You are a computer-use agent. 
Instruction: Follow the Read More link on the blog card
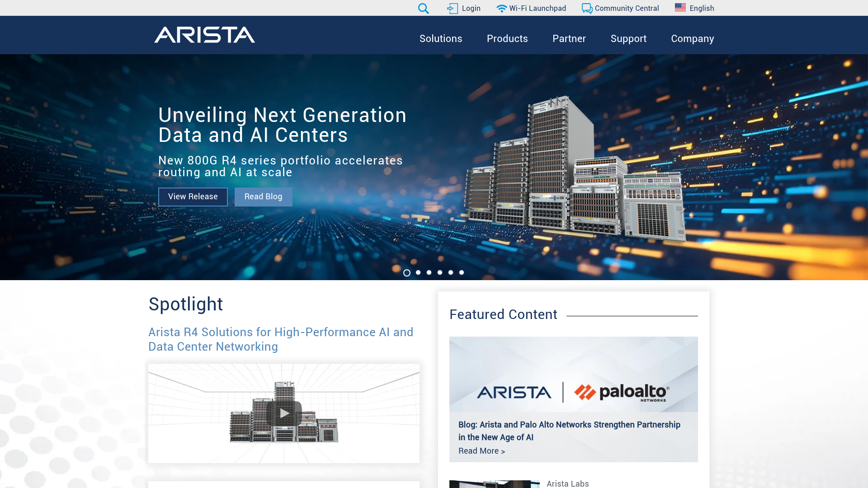point(481,450)
